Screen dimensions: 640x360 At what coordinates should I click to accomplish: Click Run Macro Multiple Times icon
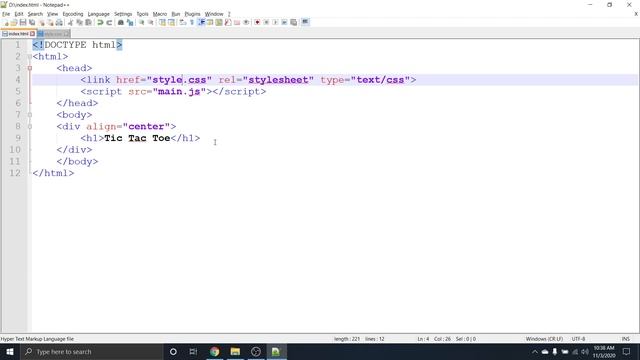[284, 22]
